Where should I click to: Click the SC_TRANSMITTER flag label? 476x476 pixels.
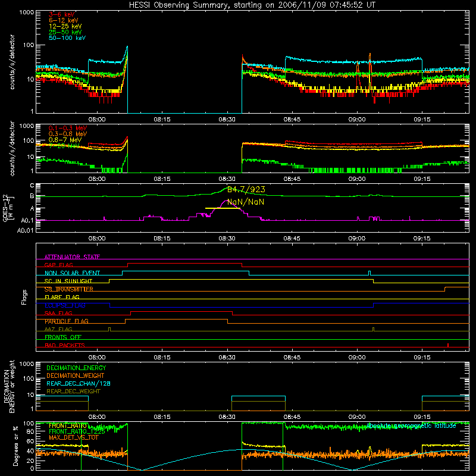pos(68,289)
